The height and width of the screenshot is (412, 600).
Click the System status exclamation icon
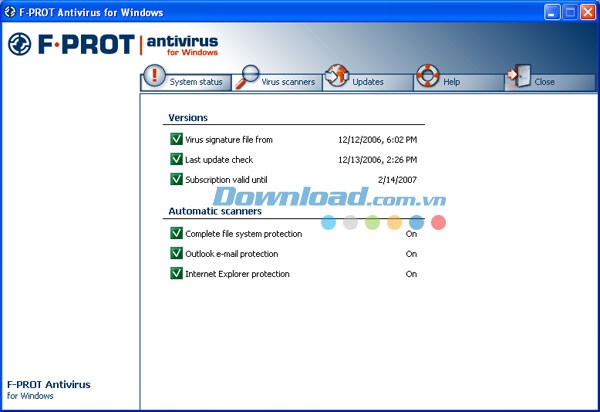click(x=155, y=75)
